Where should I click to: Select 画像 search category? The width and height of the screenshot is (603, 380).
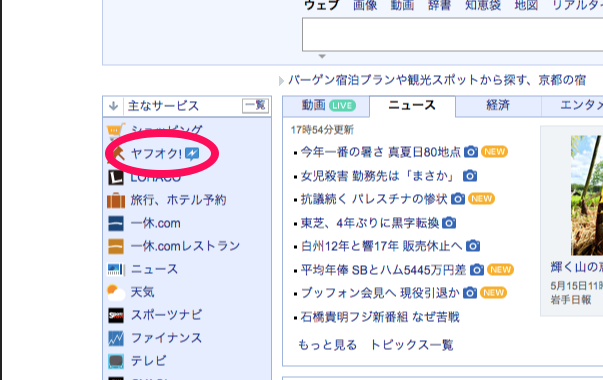(365, 5)
